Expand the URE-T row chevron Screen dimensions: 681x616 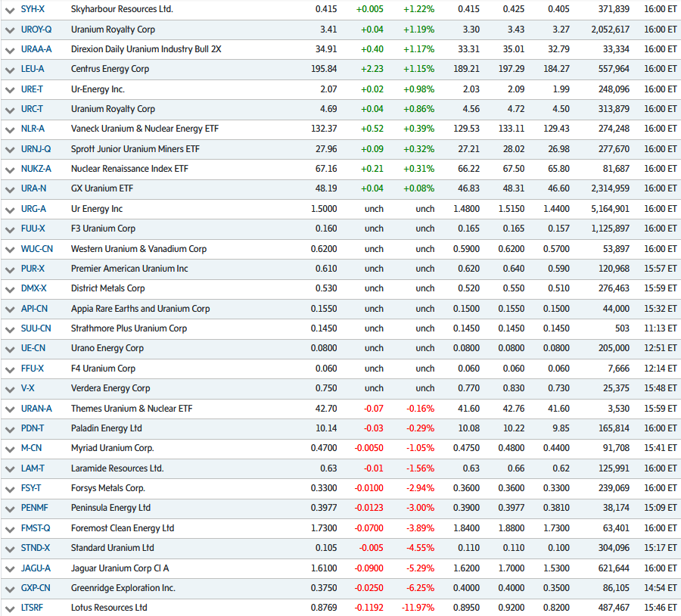tap(10, 90)
